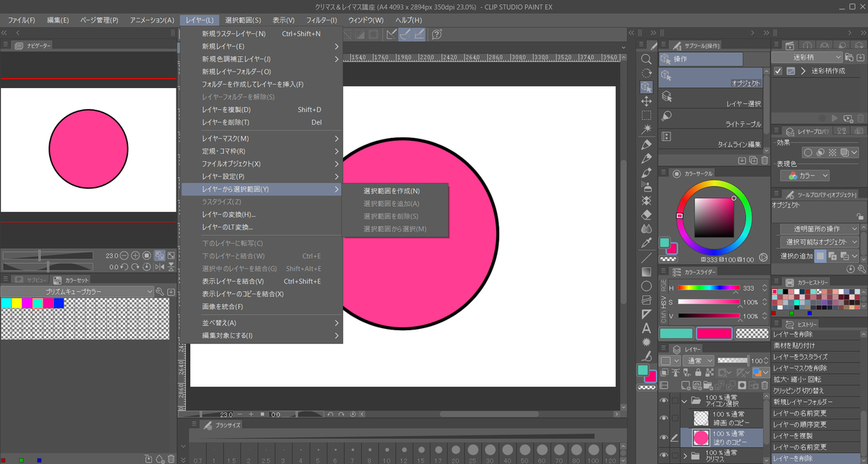Toggle selection checkbox of 線画 のコピー layer
Screen dimensions: 868x464
point(676,418)
